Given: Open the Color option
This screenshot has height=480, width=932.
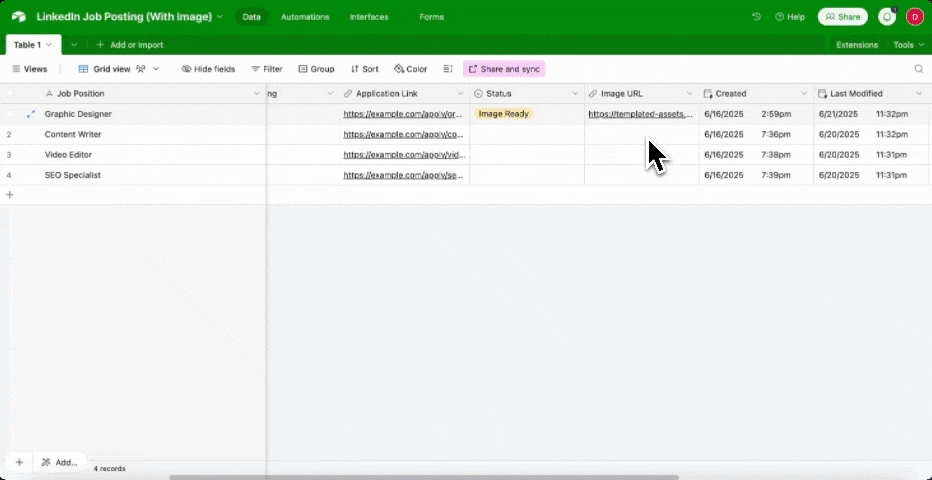Looking at the screenshot, I should pos(411,69).
